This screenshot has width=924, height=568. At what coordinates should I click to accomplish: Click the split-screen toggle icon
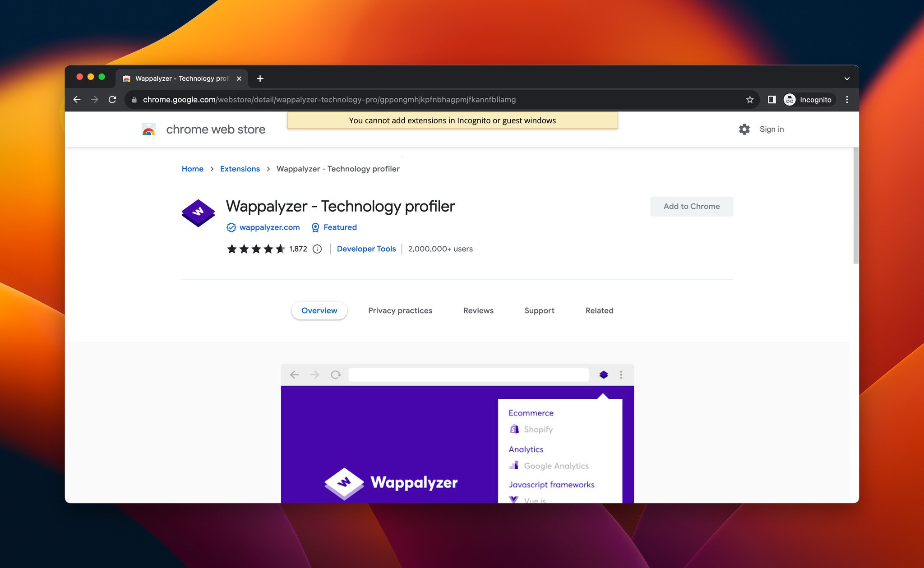pyautogui.click(x=772, y=99)
